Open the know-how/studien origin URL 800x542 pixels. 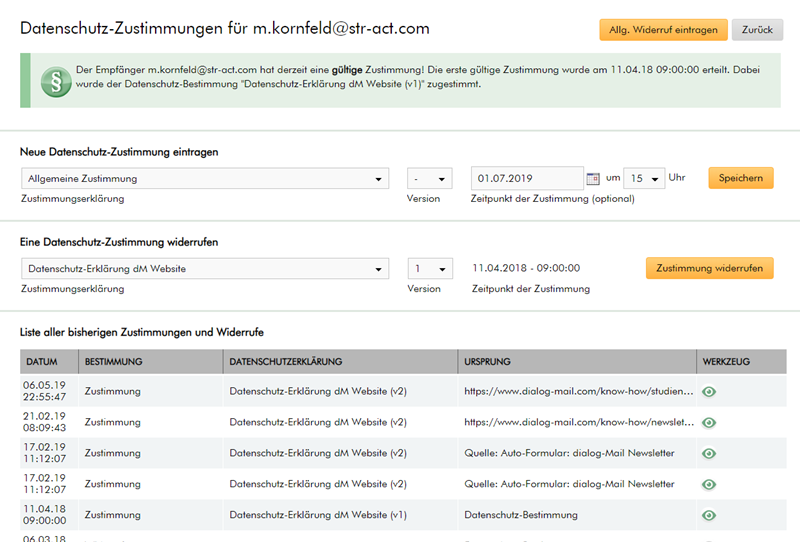(579, 391)
